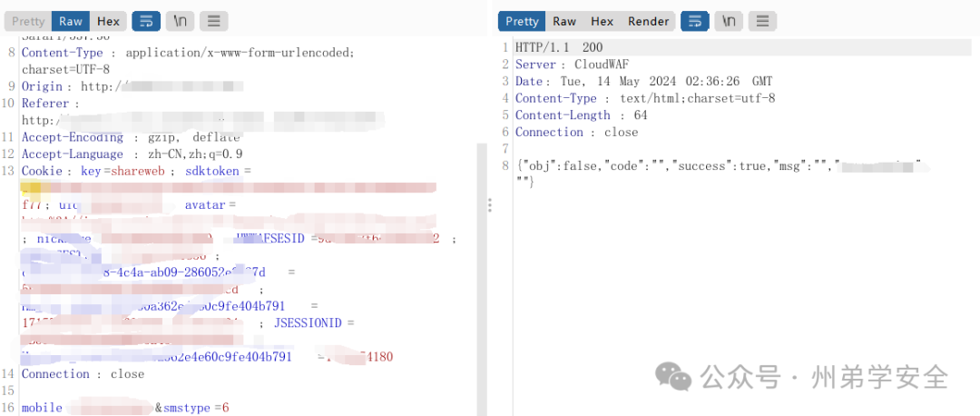
Task: Click the panel divider three-dot handle
Action: click(x=490, y=205)
